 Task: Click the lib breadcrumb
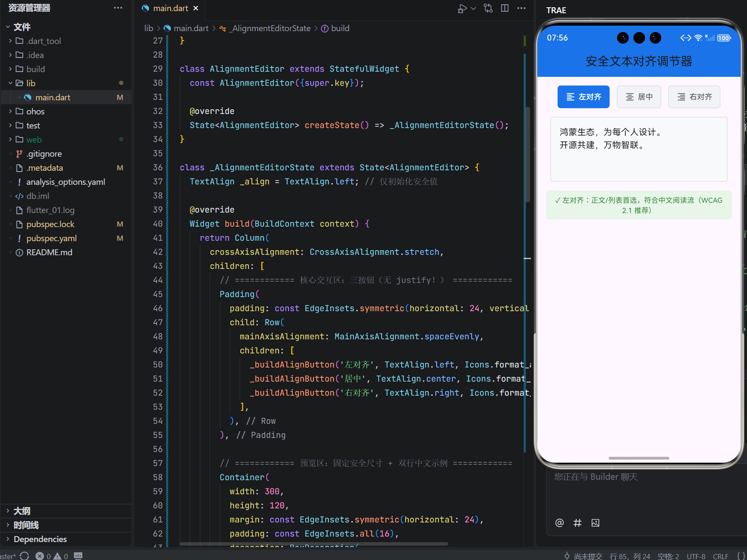click(x=149, y=28)
